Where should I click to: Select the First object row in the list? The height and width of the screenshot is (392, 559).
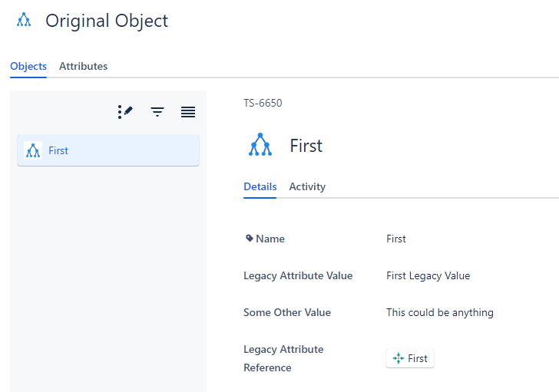(108, 150)
